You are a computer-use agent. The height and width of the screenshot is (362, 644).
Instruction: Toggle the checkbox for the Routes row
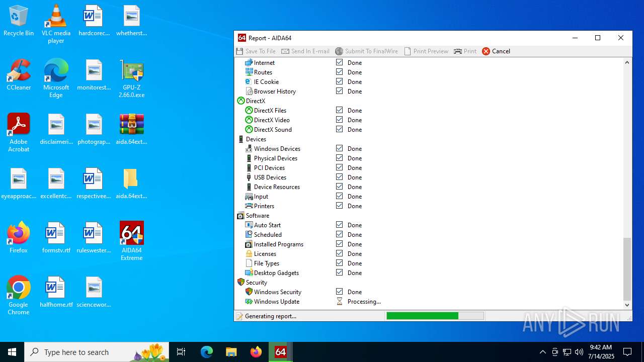(x=339, y=72)
